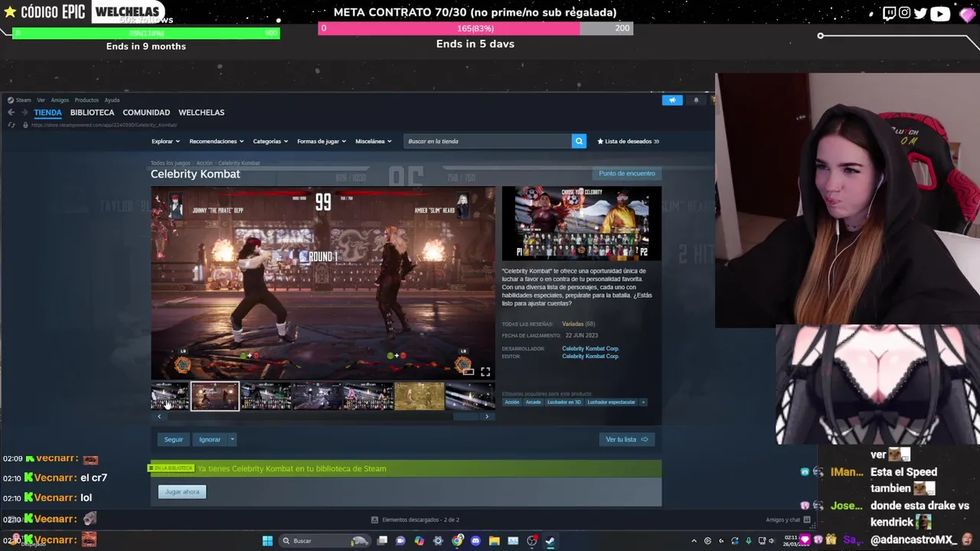
Task: Click the Jugar ahora button
Action: (x=182, y=492)
